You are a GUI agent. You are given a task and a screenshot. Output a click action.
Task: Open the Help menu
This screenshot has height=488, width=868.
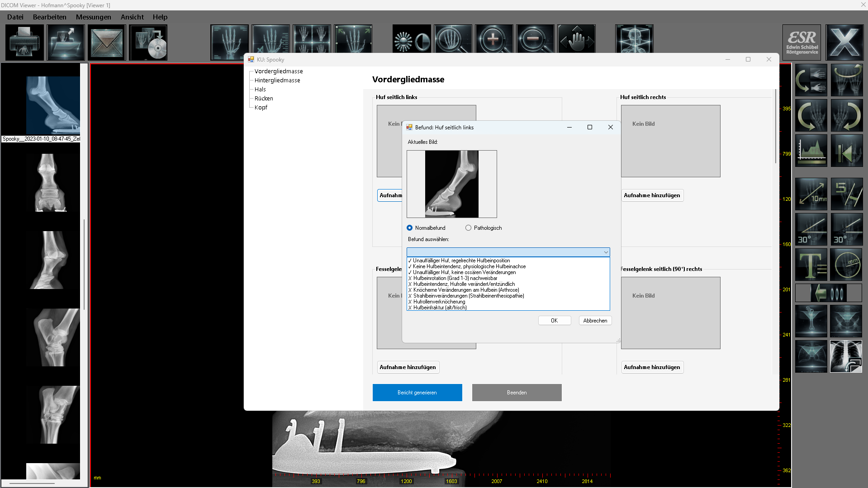point(160,17)
